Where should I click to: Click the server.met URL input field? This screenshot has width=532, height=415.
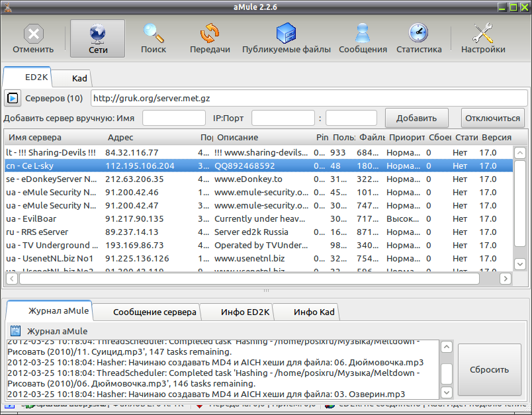[x=309, y=99]
